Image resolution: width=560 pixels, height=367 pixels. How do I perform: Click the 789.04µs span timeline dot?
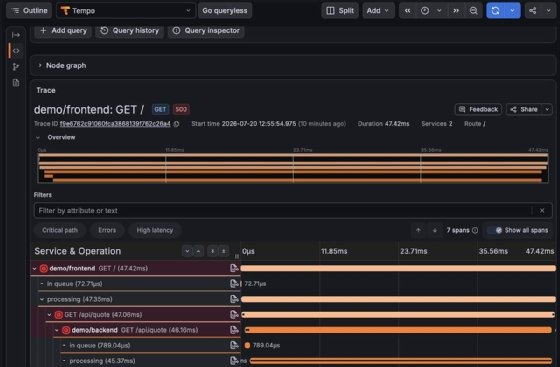point(247,345)
